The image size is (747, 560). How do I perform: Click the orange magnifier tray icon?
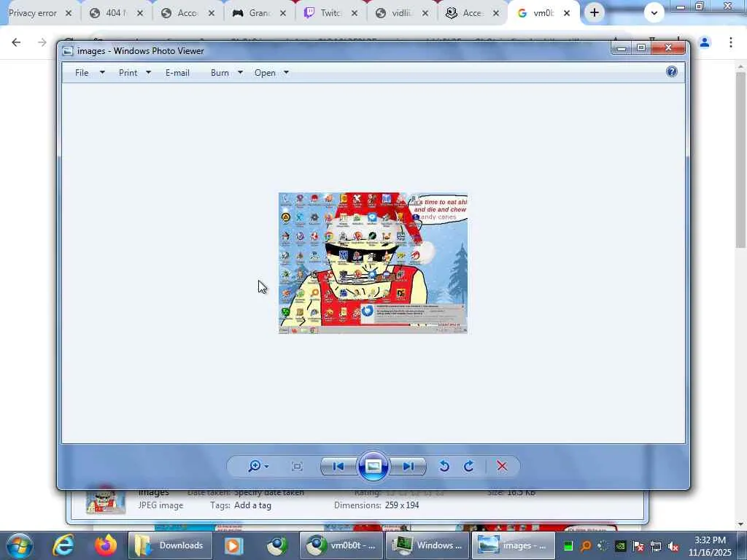(x=586, y=546)
